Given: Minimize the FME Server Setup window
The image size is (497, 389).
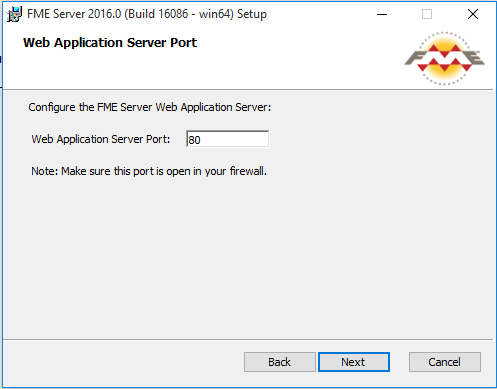Looking at the screenshot, I should point(382,14).
